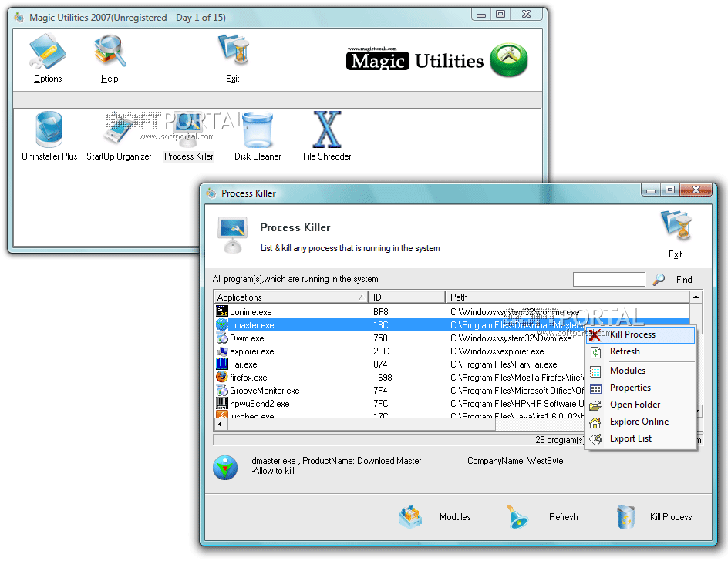Choose Explore Online from context menu
Image resolution: width=728 pixels, height=561 pixels.
(640, 422)
